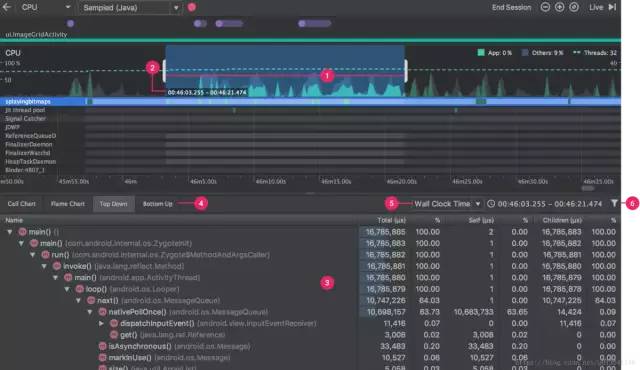The height and width of the screenshot is (370, 640).
Task: Open the Sampled (Java) configuration dropdown
Action: point(131,7)
